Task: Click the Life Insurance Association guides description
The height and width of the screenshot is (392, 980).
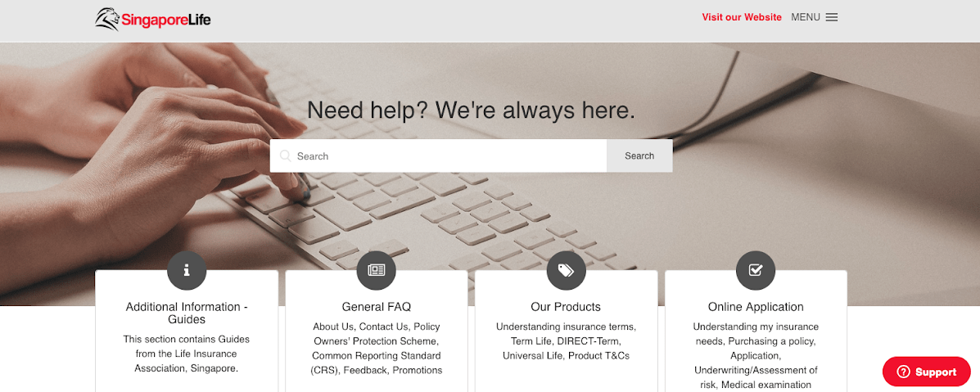Action: pyautogui.click(x=186, y=354)
